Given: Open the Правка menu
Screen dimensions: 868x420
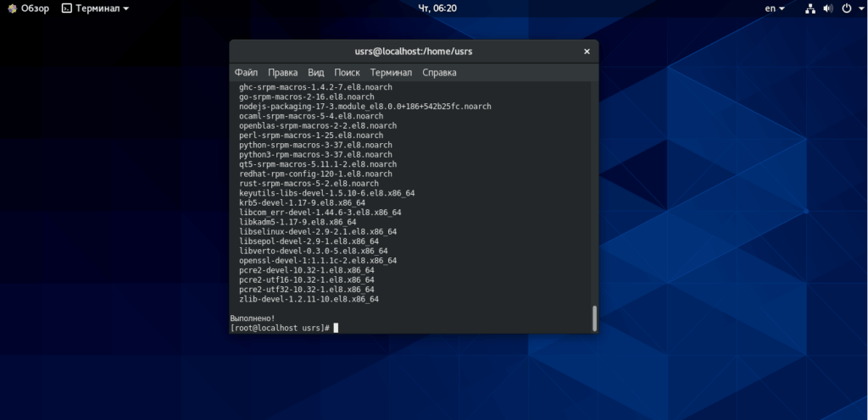Looking at the screenshot, I should point(283,72).
